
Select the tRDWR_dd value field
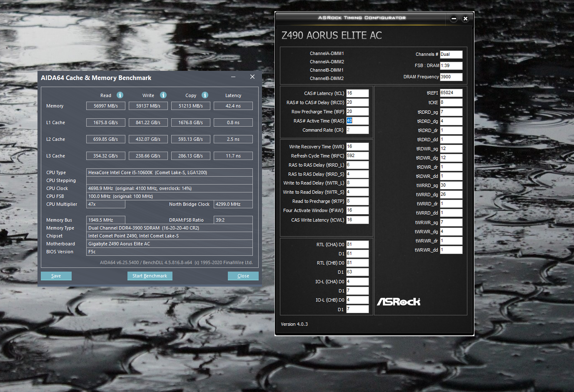click(x=451, y=176)
